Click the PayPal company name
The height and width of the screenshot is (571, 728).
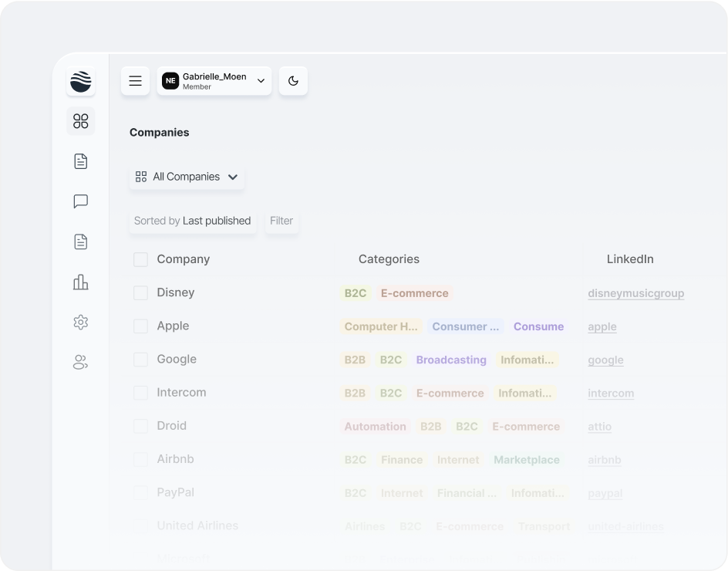[176, 492]
